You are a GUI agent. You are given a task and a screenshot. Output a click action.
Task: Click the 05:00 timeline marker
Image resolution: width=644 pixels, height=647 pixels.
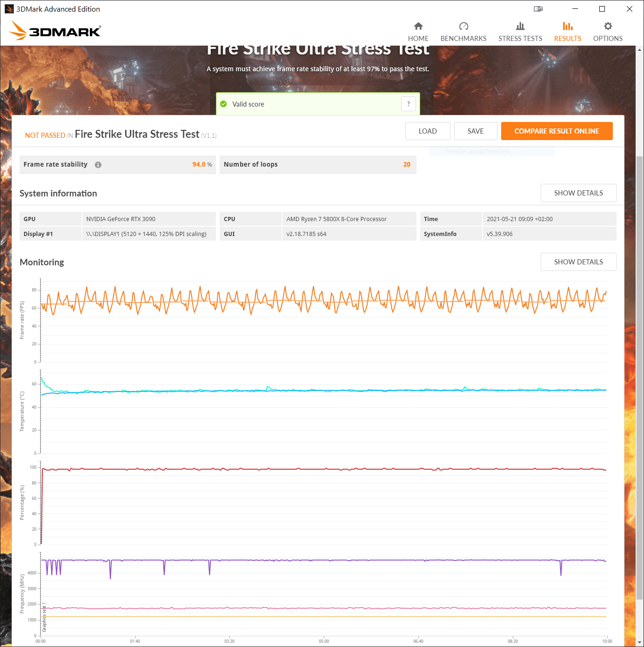(x=324, y=641)
